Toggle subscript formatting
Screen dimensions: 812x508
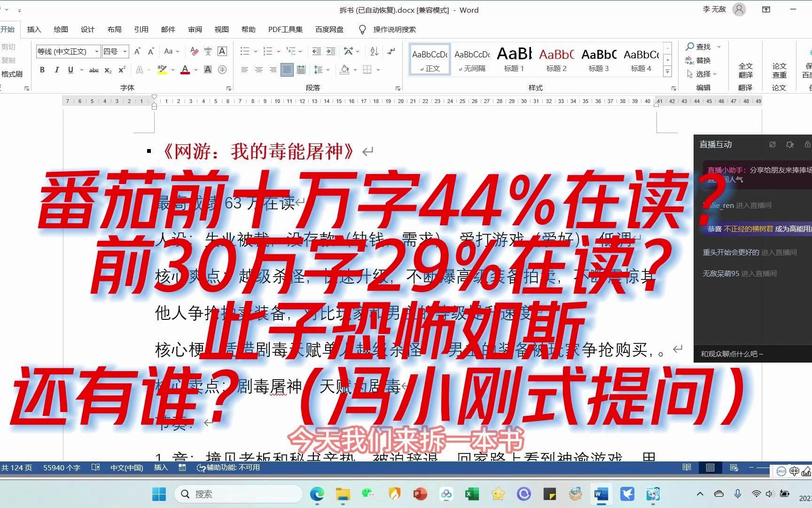tap(108, 70)
